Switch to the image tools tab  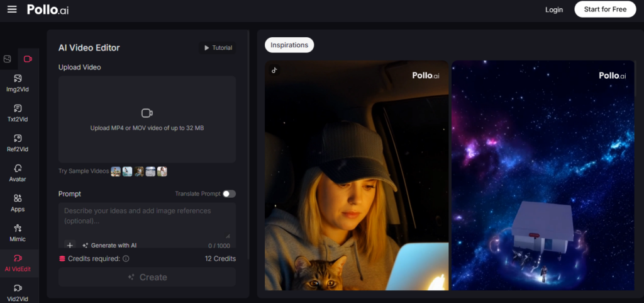(x=8, y=59)
